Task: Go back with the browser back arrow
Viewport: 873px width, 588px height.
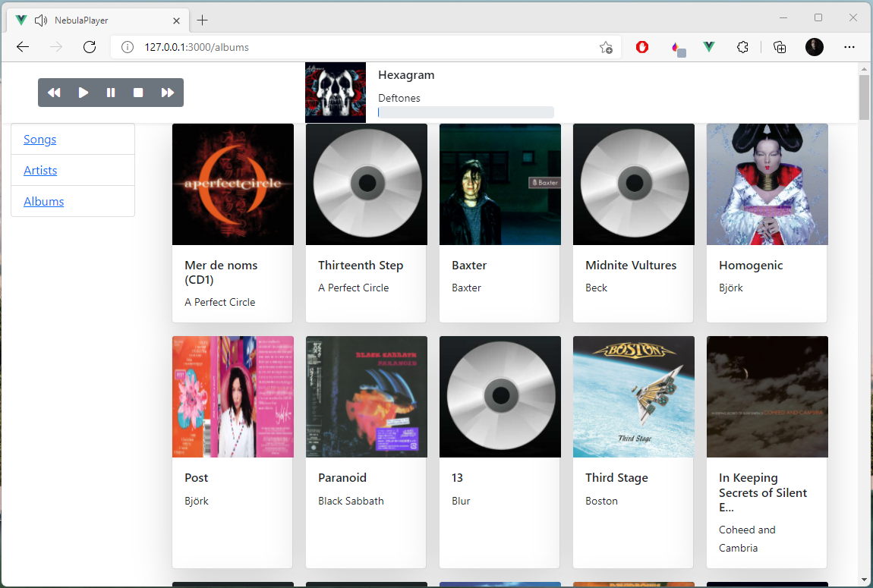Action: (x=23, y=47)
